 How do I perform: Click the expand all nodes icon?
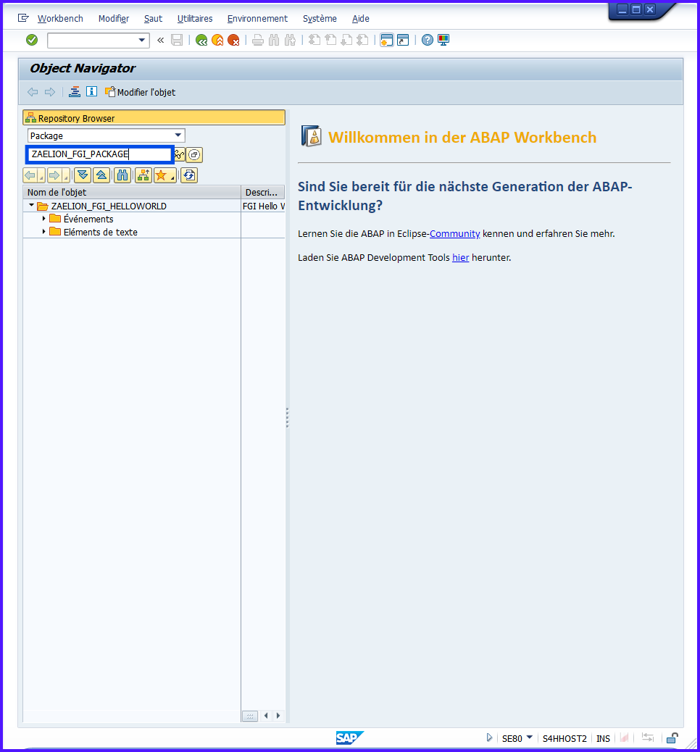pyautogui.click(x=83, y=175)
